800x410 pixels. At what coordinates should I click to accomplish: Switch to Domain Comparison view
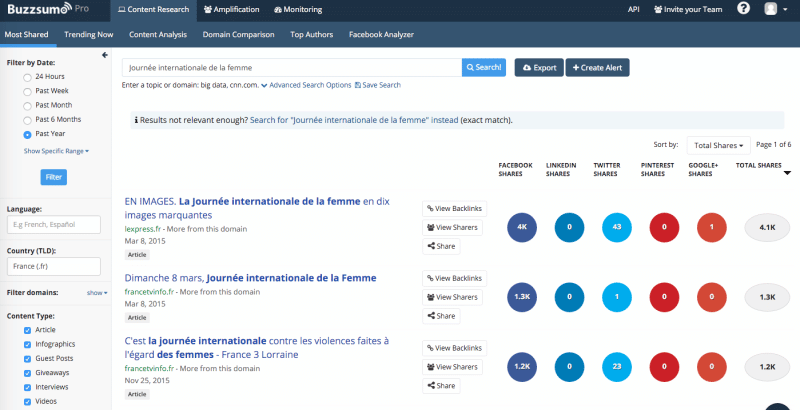click(238, 35)
